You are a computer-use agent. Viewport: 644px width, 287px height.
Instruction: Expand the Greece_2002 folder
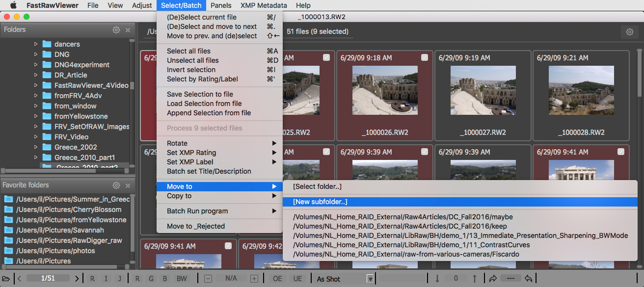pos(36,147)
